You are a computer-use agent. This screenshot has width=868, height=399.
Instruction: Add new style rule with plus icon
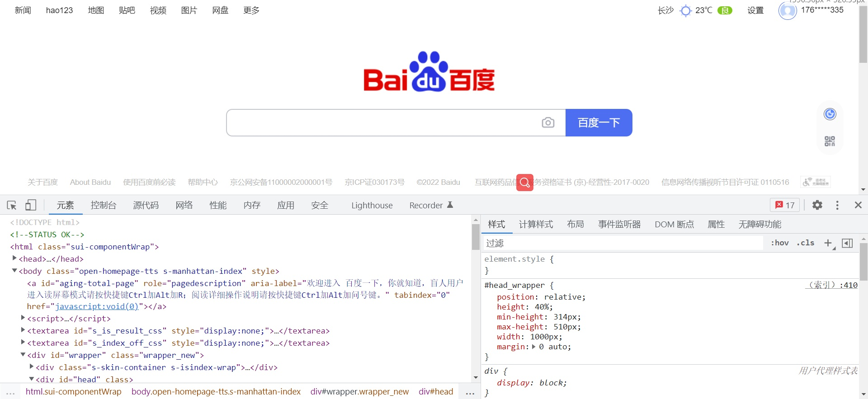pyautogui.click(x=828, y=243)
